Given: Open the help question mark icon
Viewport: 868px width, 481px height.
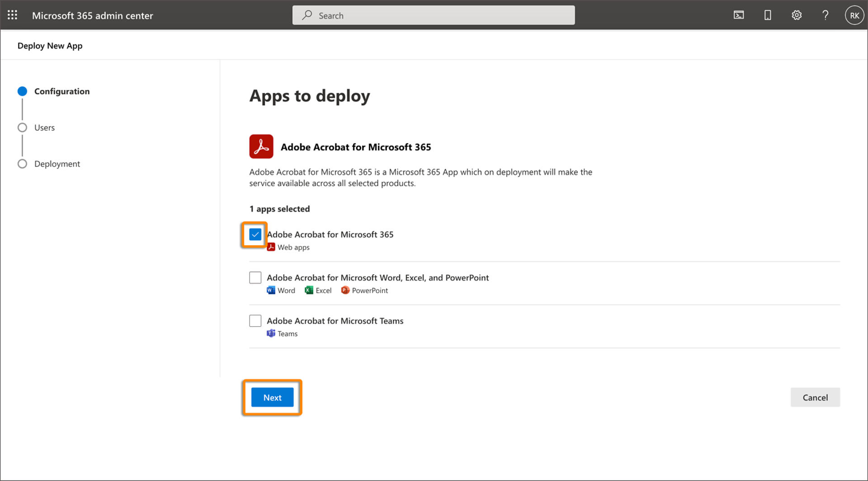Looking at the screenshot, I should click(825, 15).
